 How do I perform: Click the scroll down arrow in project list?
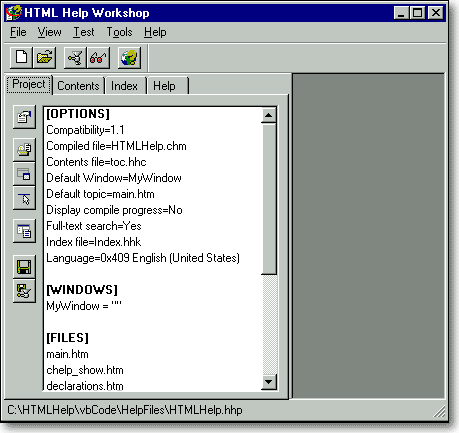click(269, 382)
